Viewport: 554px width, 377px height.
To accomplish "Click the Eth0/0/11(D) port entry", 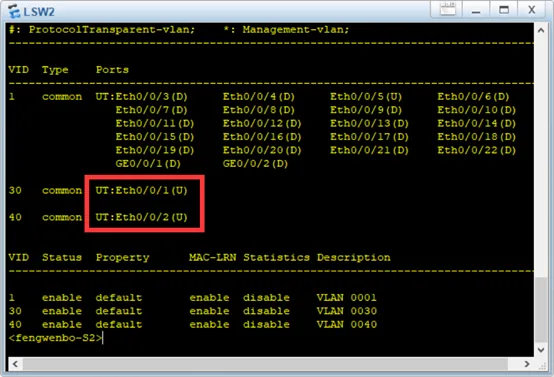I will pyautogui.click(x=155, y=123).
